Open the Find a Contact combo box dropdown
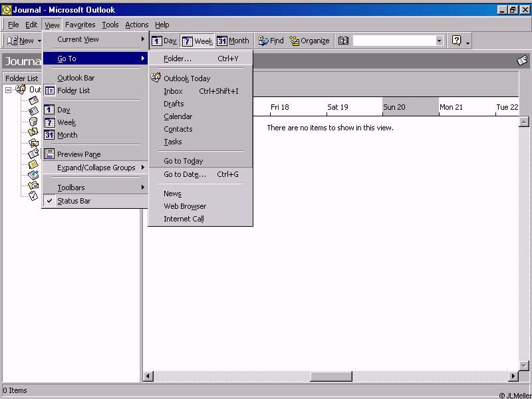The height and width of the screenshot is (399, 532). point(439,41)
